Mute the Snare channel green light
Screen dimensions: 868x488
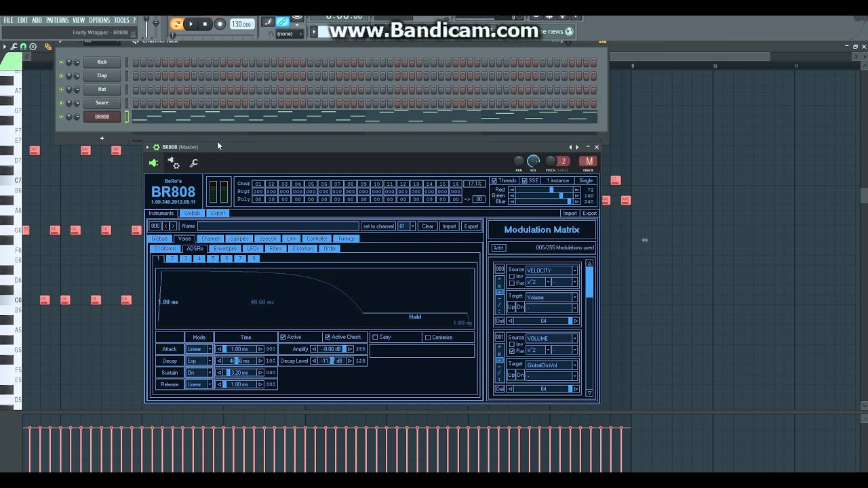point(61,103)
